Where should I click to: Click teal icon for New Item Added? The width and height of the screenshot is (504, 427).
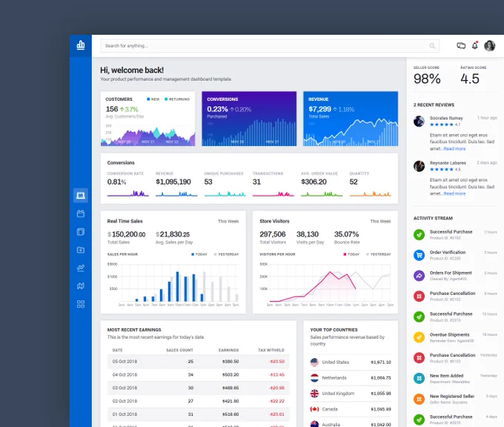pos(419,379)
